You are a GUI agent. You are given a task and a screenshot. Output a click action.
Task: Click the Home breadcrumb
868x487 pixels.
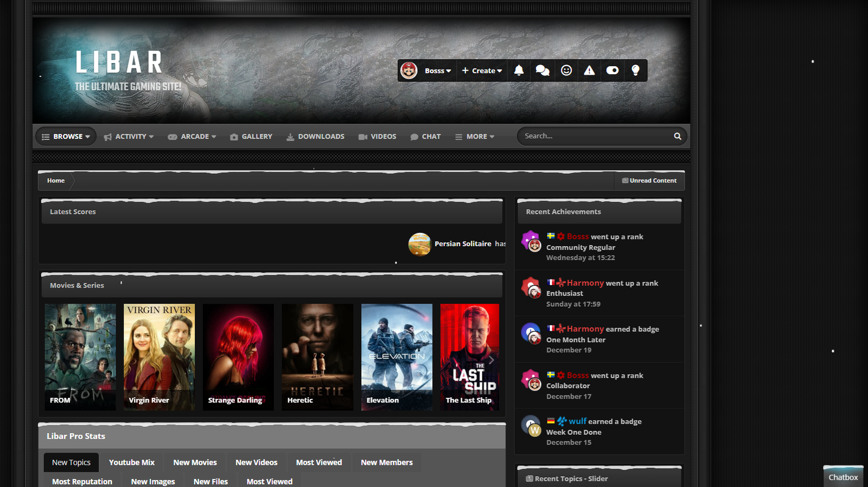tap(56, 181)
